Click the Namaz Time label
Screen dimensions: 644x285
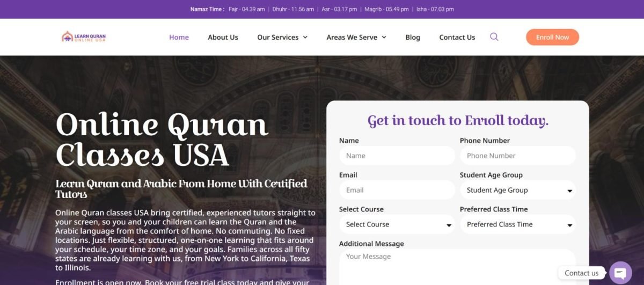pyautogui.click(x=207, y=9)
